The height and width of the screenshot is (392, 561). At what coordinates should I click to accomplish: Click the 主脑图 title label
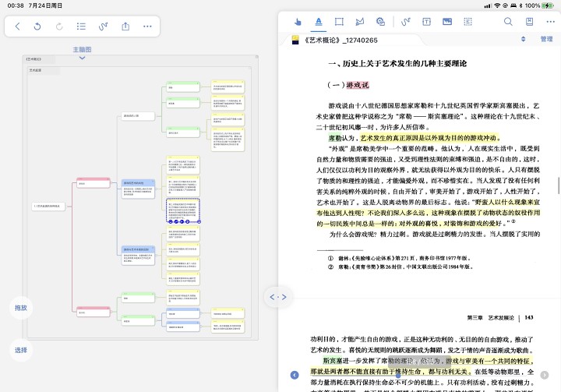click(82, 49)
